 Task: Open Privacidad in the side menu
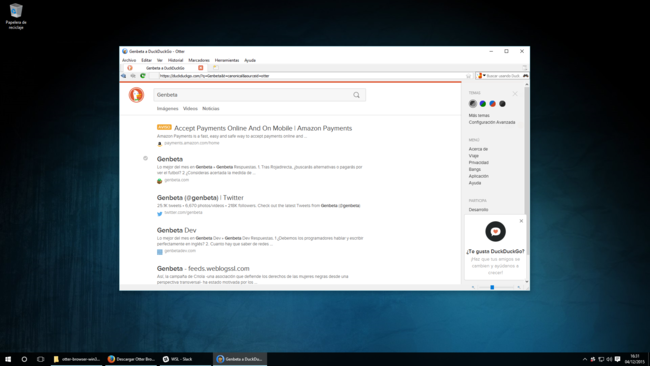pos(479,162)
